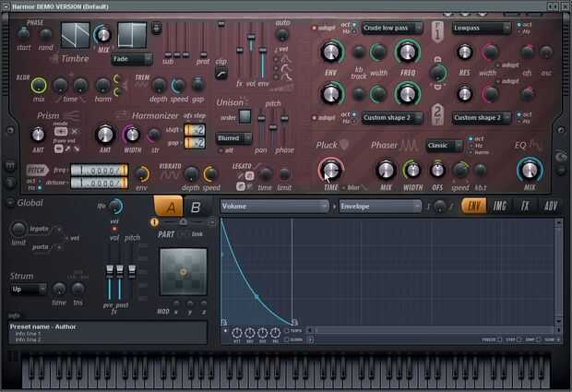The height and width of the screenshot is (392, 572).
Task: Click the Harmonizer WIDTH knob
Action: pyautogui.click(x=132, y=135)
